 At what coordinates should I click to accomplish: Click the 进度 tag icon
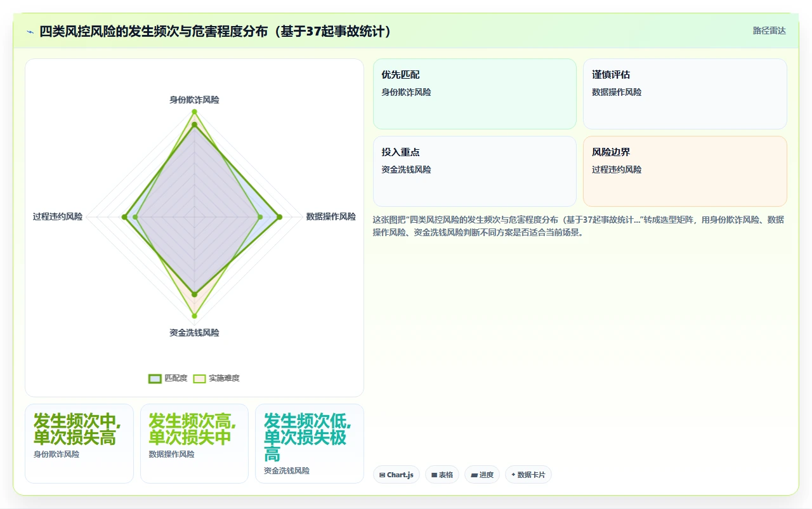pos(474,475)
